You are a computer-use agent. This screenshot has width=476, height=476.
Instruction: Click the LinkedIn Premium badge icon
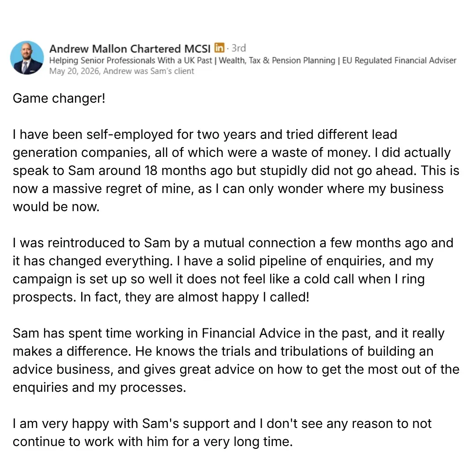219,48
